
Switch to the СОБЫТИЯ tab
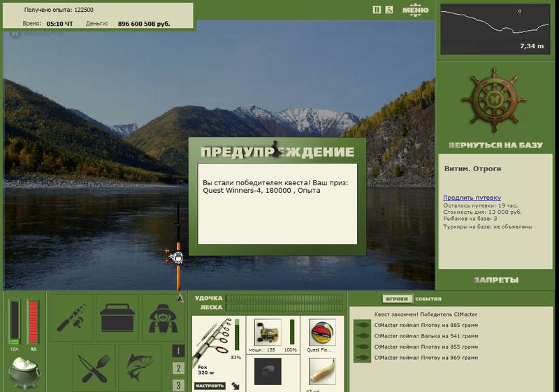pyautogui.click(x=428, y=298)
